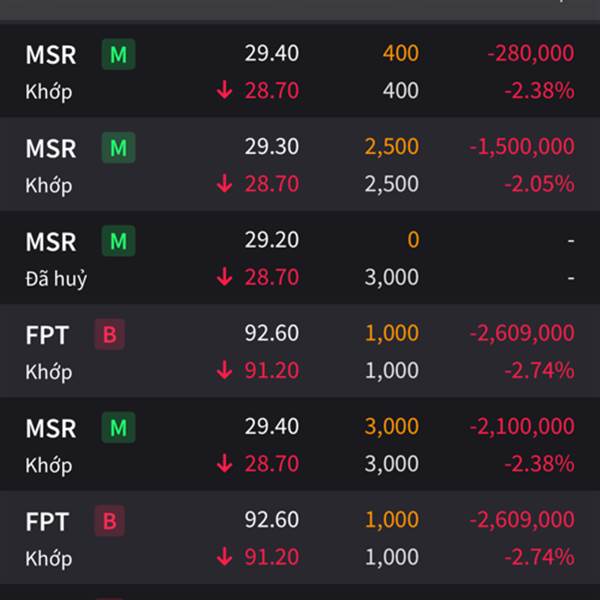Click the -280,000 loss value
The image size is (600, 600).
[x=530, y=53]
